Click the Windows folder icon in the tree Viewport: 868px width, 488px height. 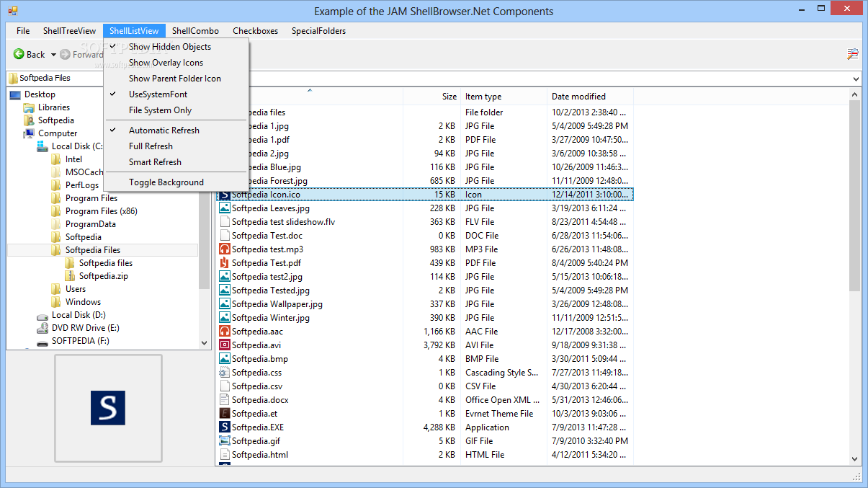pos(56,302)
